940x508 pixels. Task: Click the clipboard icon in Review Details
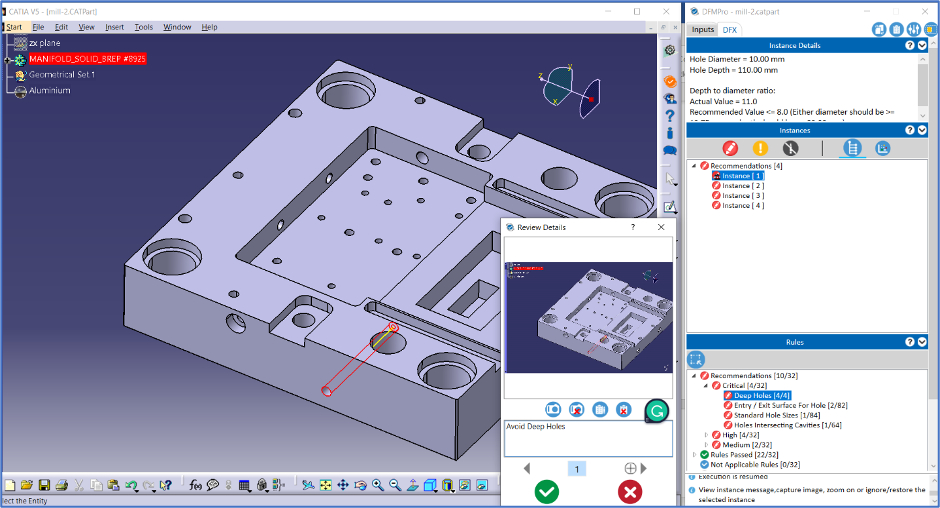click(599, 410)
